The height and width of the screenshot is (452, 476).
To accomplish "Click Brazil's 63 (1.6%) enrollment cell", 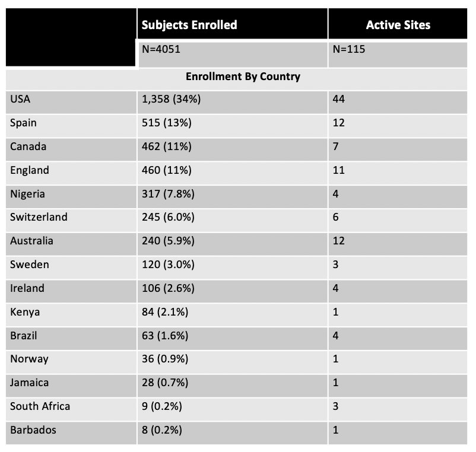I will click(233, 339).
